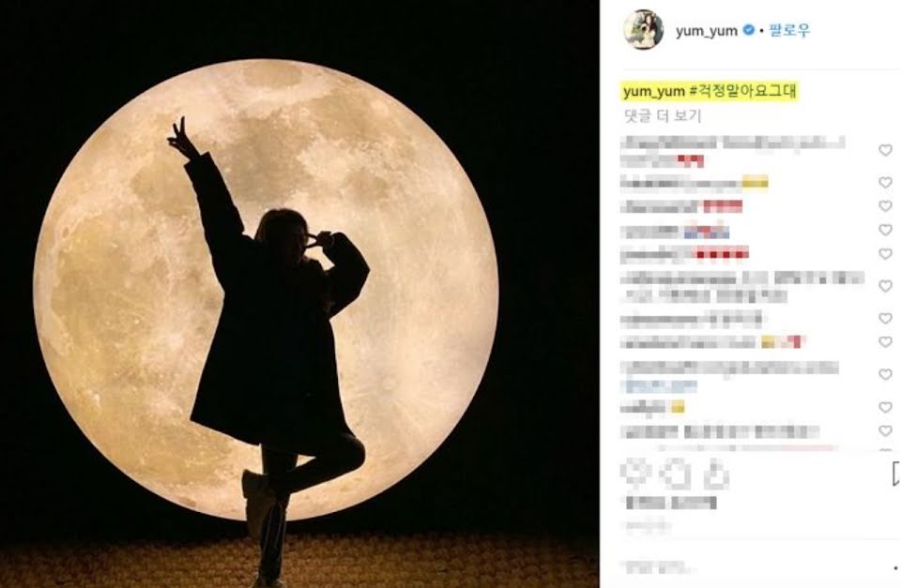Like the first comment under 댓글 더 보기

tap(885, 150)
